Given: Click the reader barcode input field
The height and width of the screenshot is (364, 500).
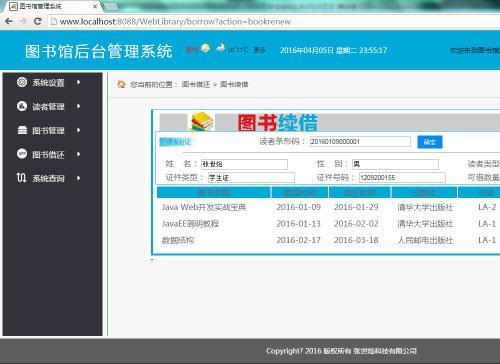Looking at the screenshot, I should point(360,142).
